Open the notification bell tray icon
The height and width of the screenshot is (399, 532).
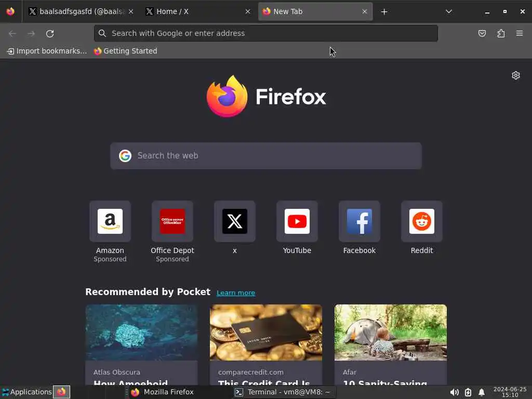tap(482, 392)
